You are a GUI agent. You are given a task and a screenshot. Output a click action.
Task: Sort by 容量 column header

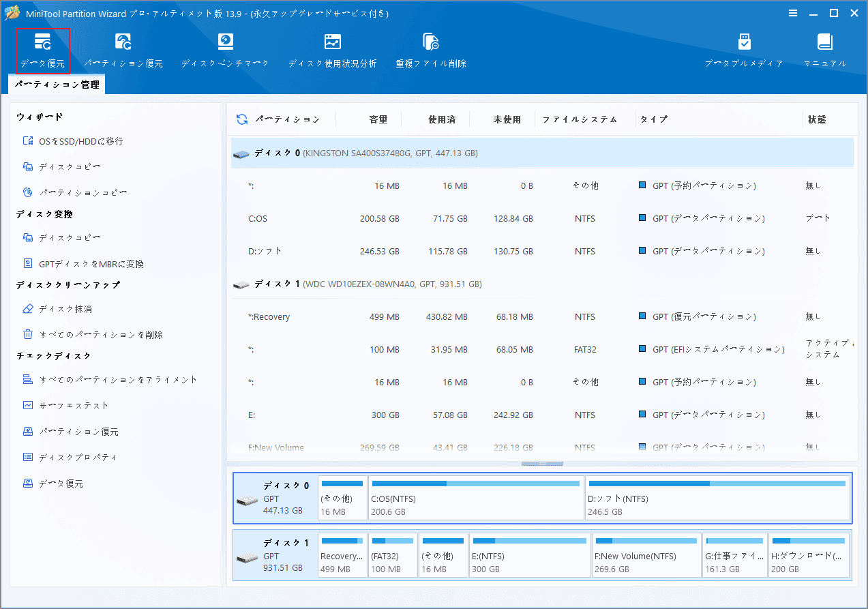click(378, 119)
